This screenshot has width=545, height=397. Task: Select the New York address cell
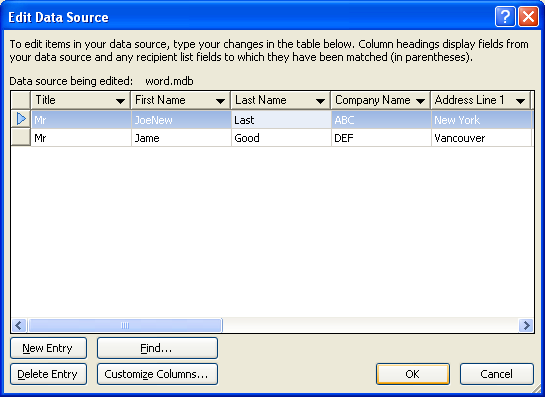481,120
